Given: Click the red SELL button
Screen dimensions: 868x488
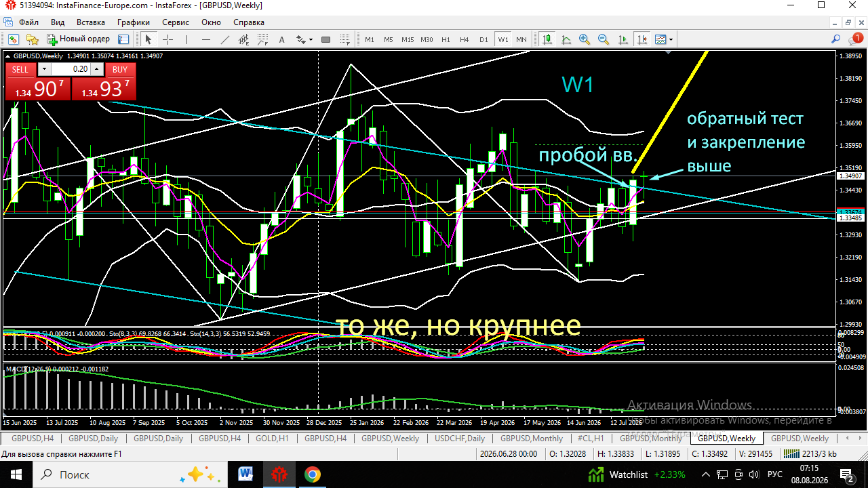Looking at the screenshot, I should tap(20, 69).
